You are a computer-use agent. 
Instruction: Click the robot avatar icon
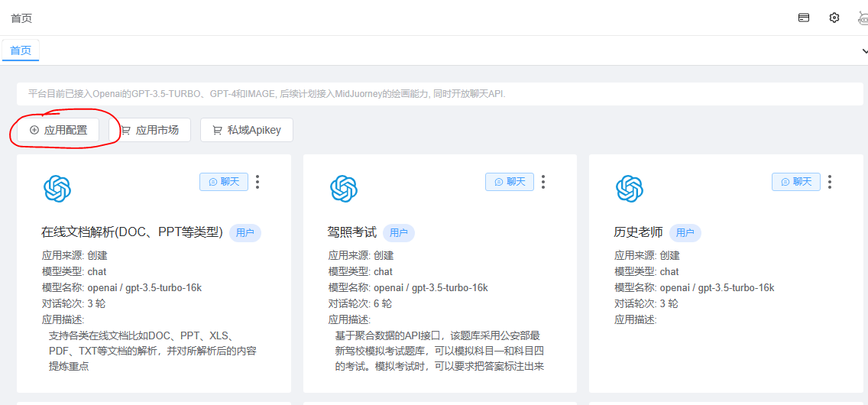(x=863, y=18)
